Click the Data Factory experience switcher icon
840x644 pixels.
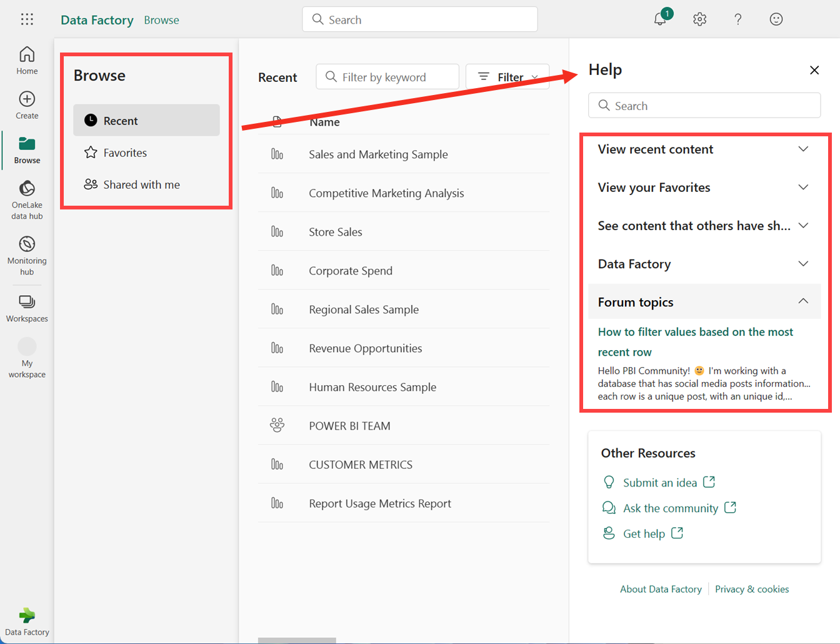point(27,621)
